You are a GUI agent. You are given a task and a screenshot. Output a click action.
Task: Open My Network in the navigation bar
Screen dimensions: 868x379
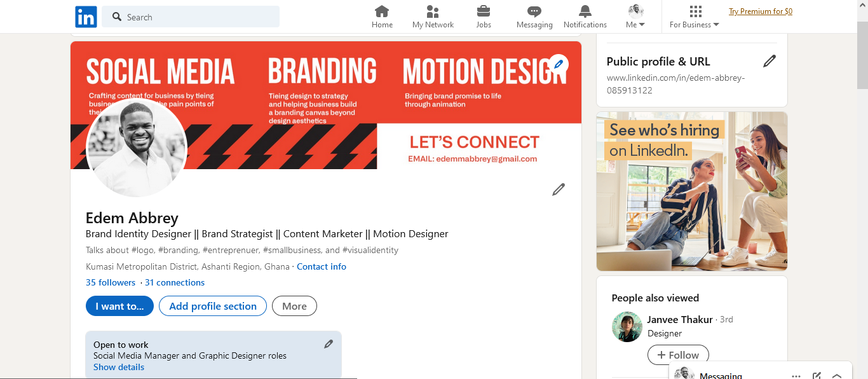(x=433, y=17)
